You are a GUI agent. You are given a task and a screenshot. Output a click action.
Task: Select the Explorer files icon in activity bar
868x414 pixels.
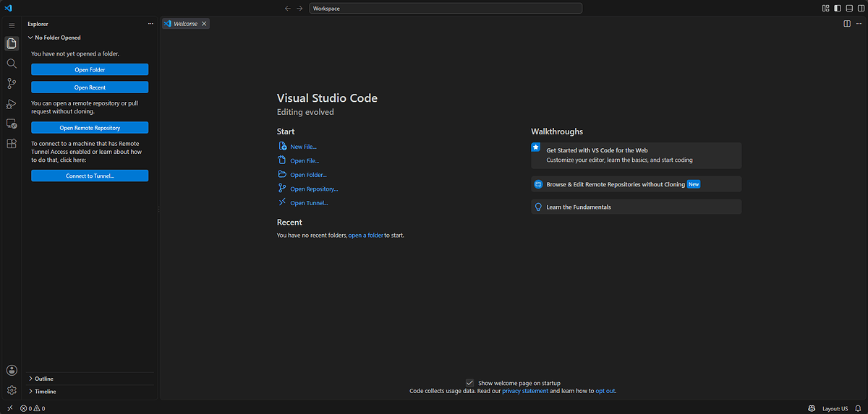[x=12, y=43]
